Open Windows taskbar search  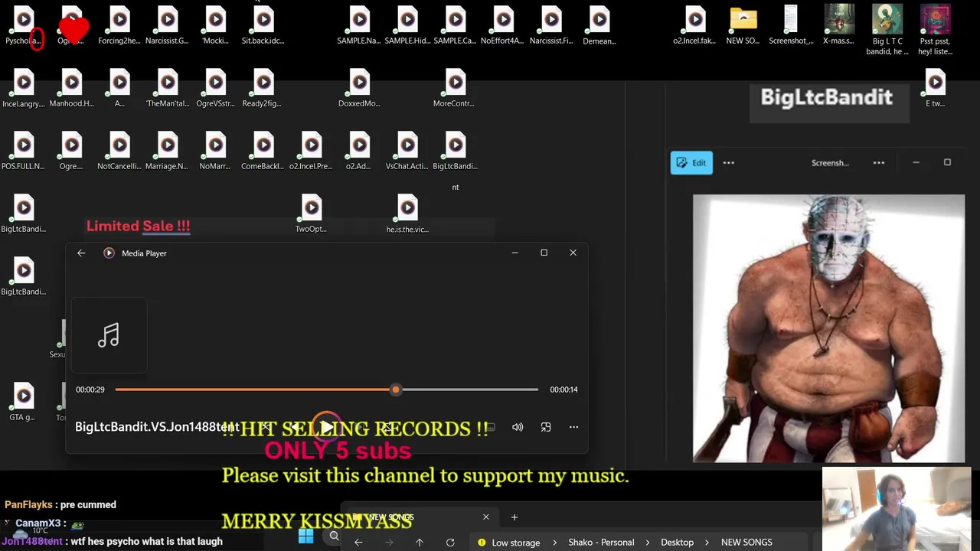point(334,536)
